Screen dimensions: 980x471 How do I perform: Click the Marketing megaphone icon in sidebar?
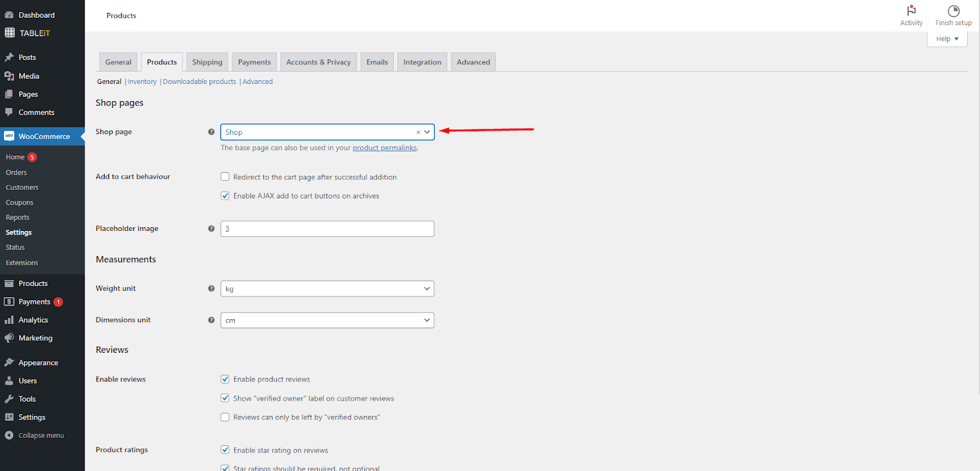[9, 338]
